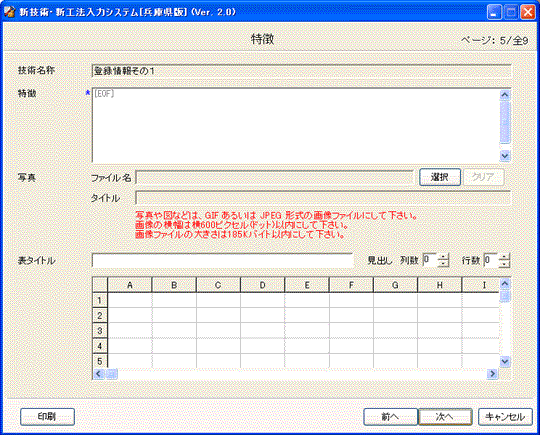The height and width of the screenshot is (435, 540).
Task: Decrease the 行数 value with down spinner
Action: click(x=504, y=264)
